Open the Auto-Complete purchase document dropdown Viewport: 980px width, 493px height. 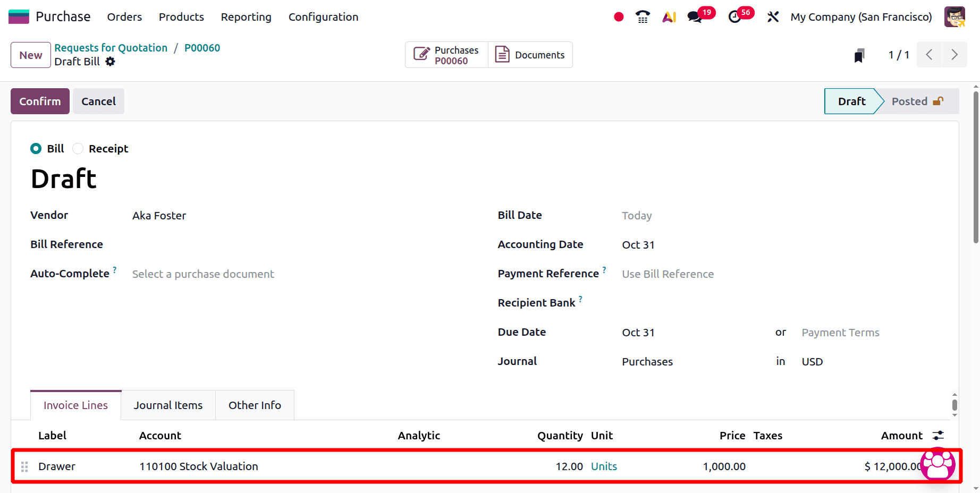click(203, 274)
